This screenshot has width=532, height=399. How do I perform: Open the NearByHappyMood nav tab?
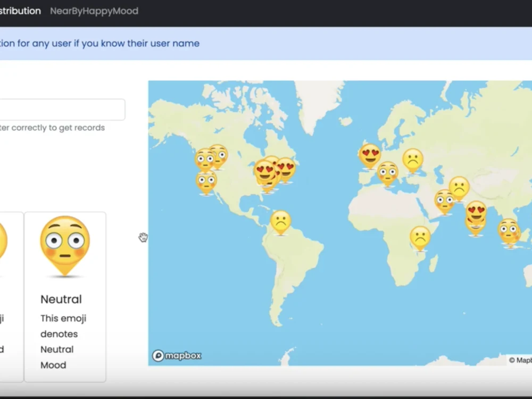click(94, 11)
